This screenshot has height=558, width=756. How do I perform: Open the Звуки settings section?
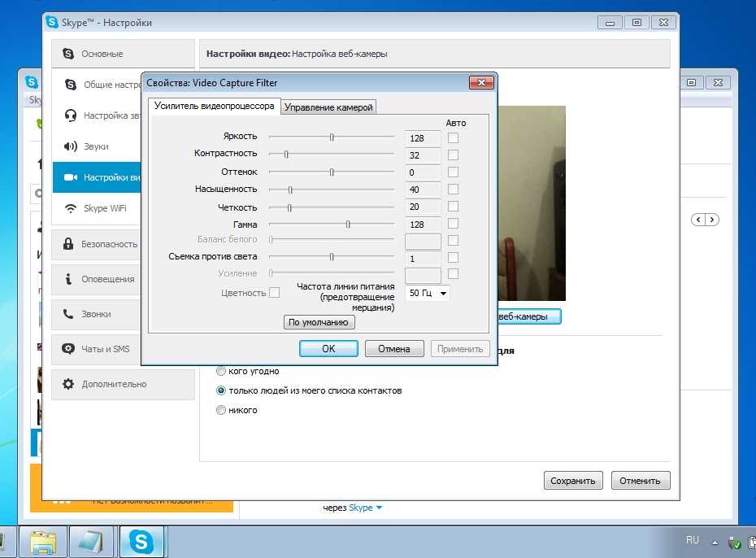[x=95, y=146]
